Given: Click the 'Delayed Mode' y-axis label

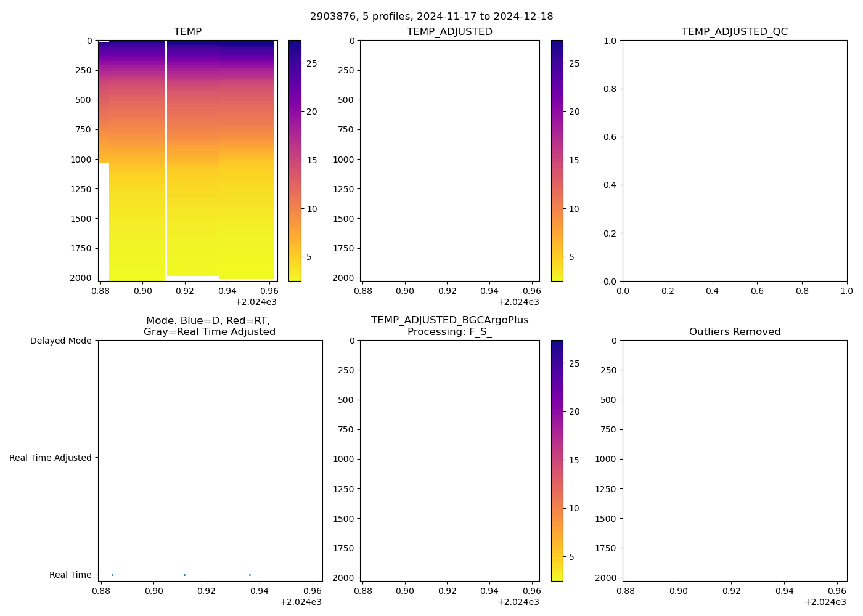Looking at the screenshot, I should pos(60,341).
